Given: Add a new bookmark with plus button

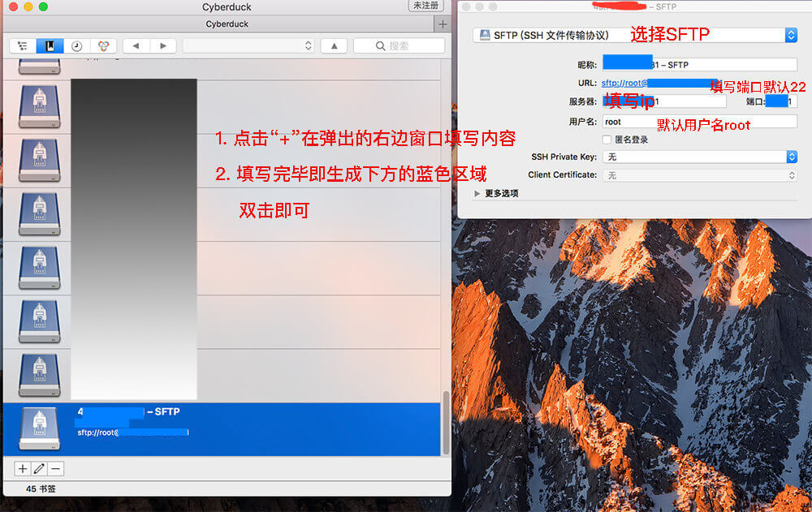Looking at the screenshot, I should pyautogui.click(x=23, y=468).
